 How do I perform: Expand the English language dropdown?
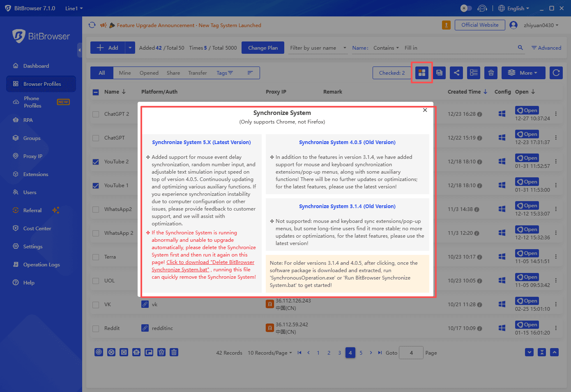pos(513,8)
